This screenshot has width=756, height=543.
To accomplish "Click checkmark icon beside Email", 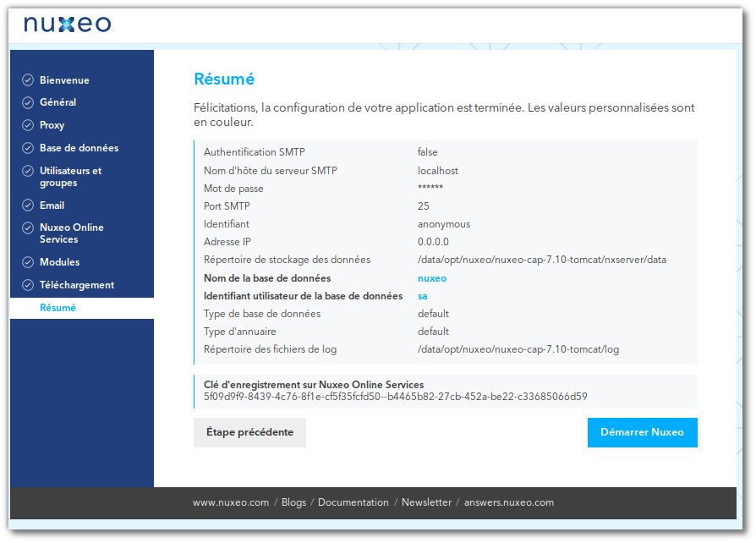I will point(28,206).
